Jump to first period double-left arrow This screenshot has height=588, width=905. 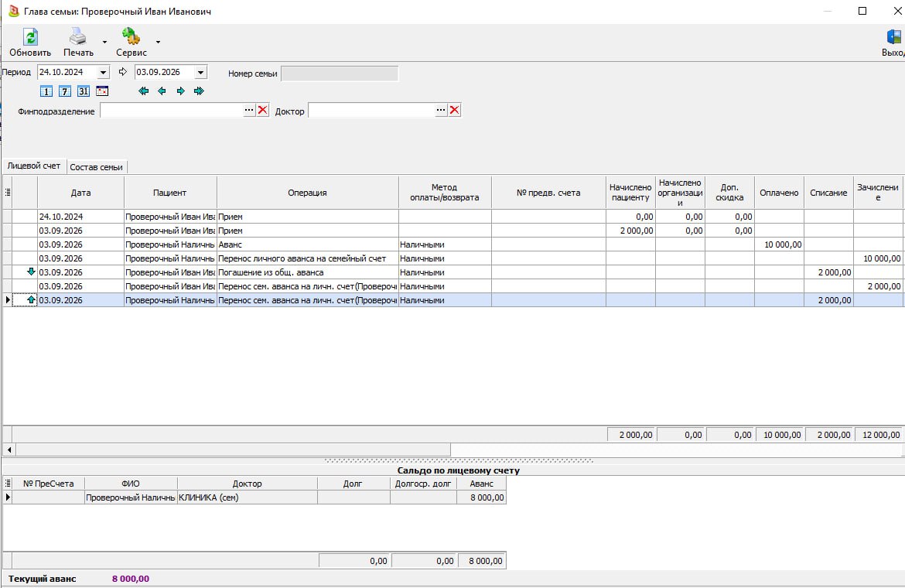[x=144, y=91]
